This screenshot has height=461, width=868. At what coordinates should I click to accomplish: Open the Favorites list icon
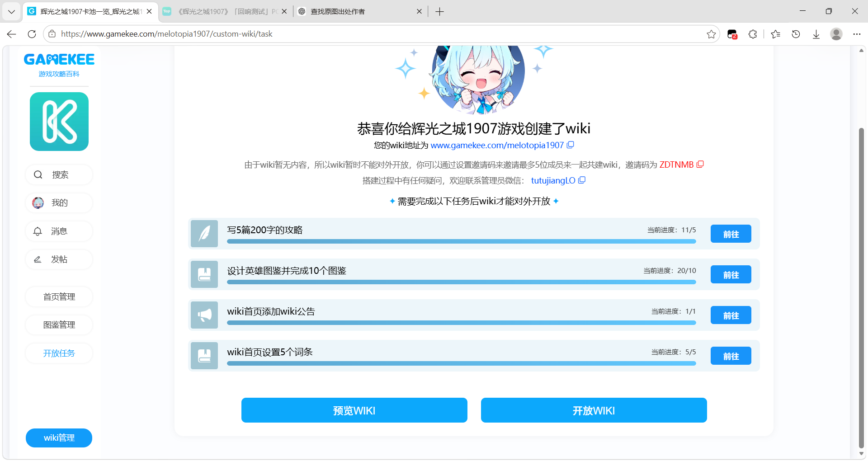(776, 34)
